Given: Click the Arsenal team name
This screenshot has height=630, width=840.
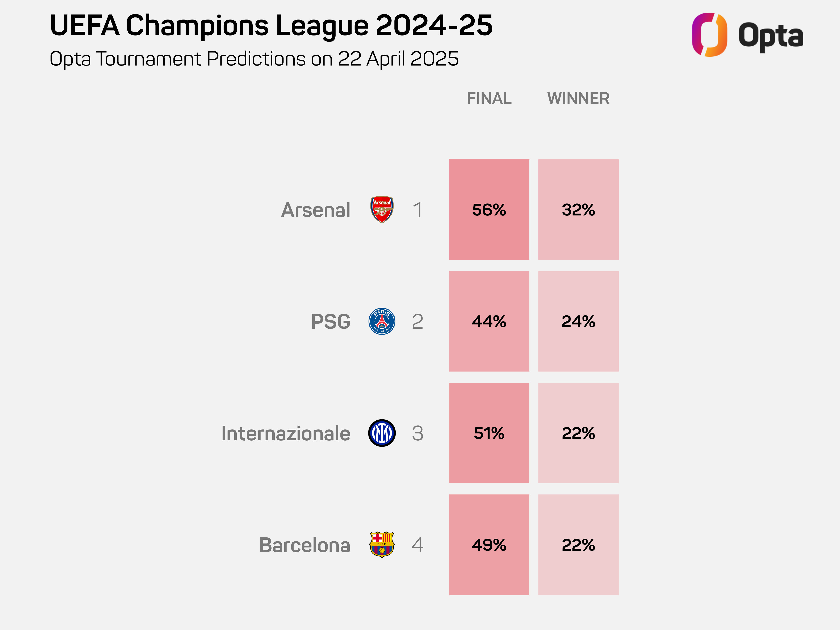Looking at the screenshot, I should tap(316, 210).
